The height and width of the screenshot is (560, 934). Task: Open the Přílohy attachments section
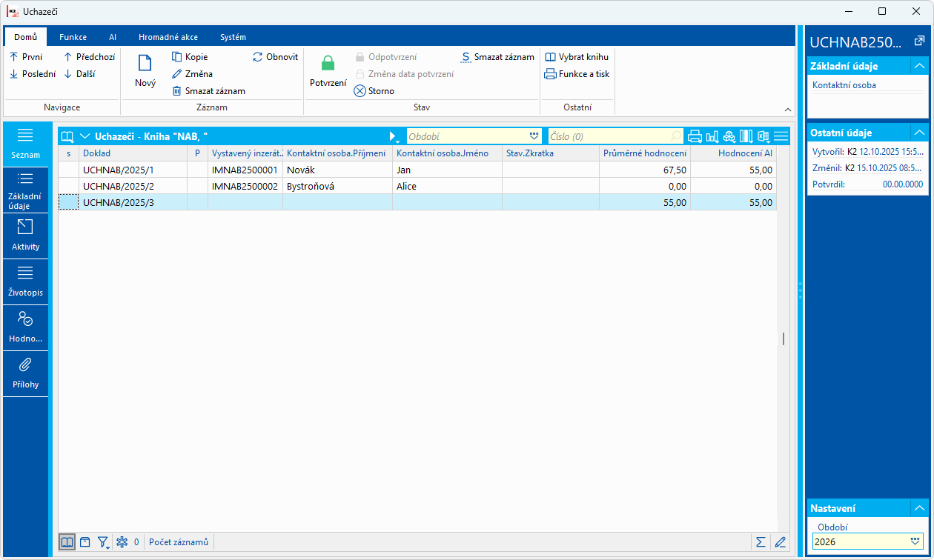tap(26, 374)
